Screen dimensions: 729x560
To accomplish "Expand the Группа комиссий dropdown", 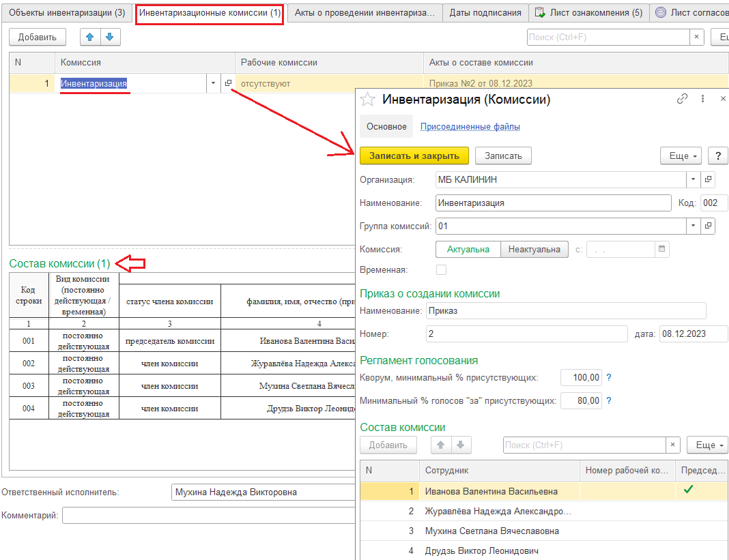I will coord(693,226).
